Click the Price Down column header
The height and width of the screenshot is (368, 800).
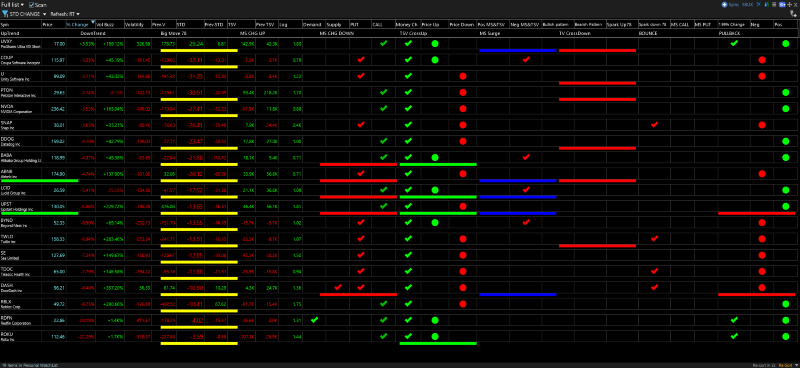pos(462,24)
